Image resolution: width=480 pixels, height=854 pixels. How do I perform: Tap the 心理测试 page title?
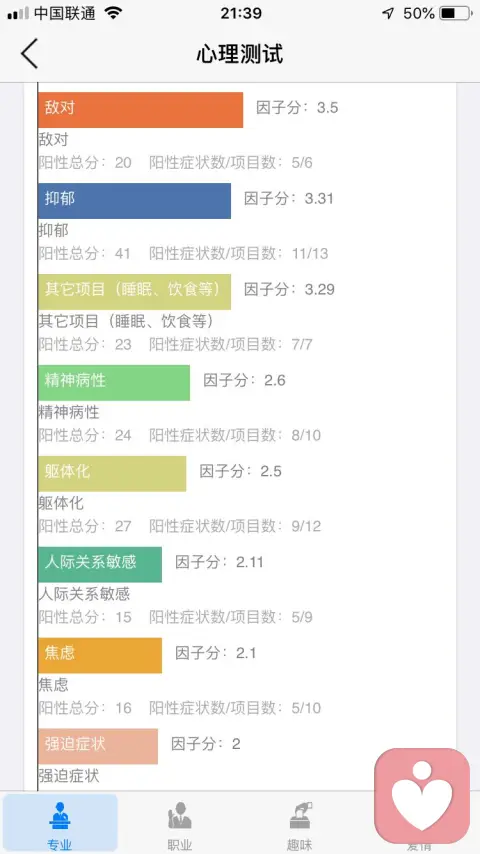pyautogui.click(x=240, y=54)
